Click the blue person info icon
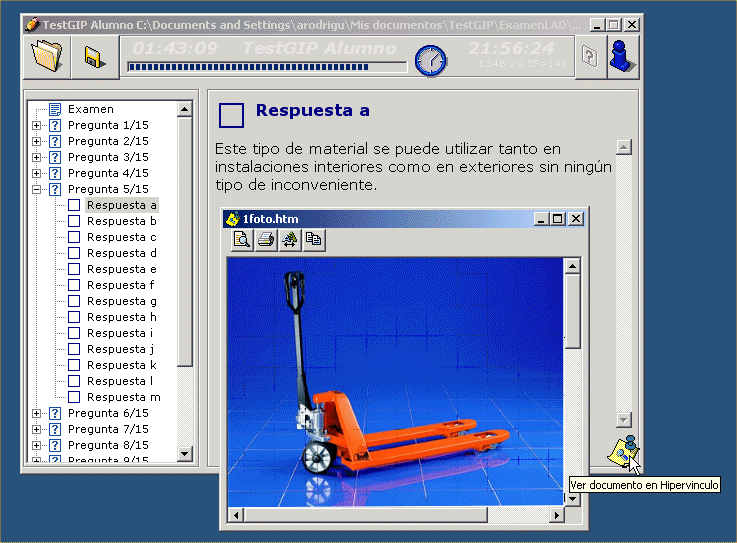 pyautogui.click(x=622, y=57)
